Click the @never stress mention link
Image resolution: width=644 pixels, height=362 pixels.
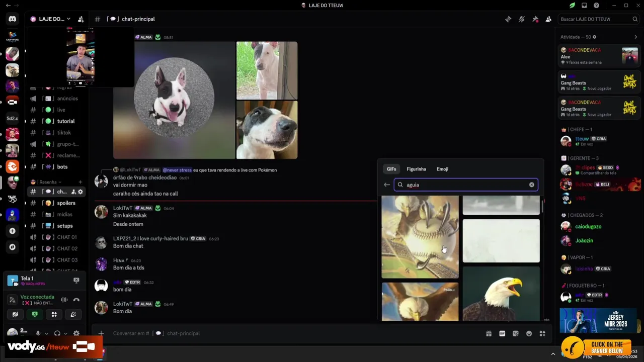pyautogui.click(x=177, y=170)
